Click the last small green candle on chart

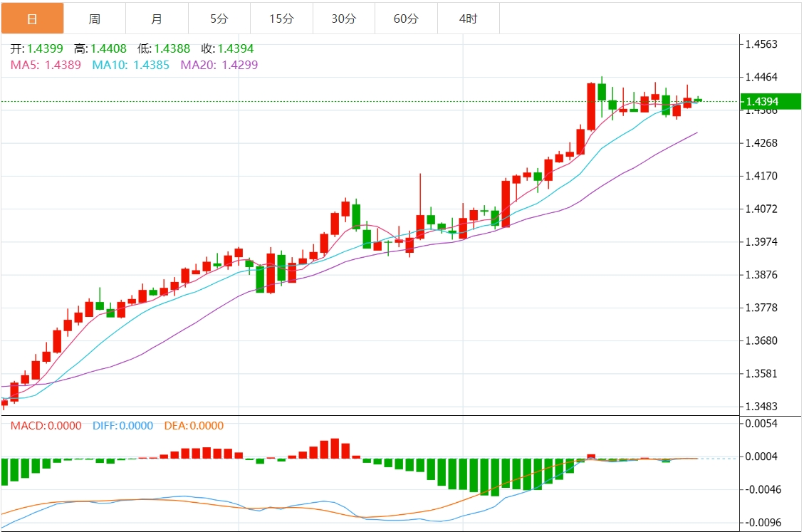[698, 100]
